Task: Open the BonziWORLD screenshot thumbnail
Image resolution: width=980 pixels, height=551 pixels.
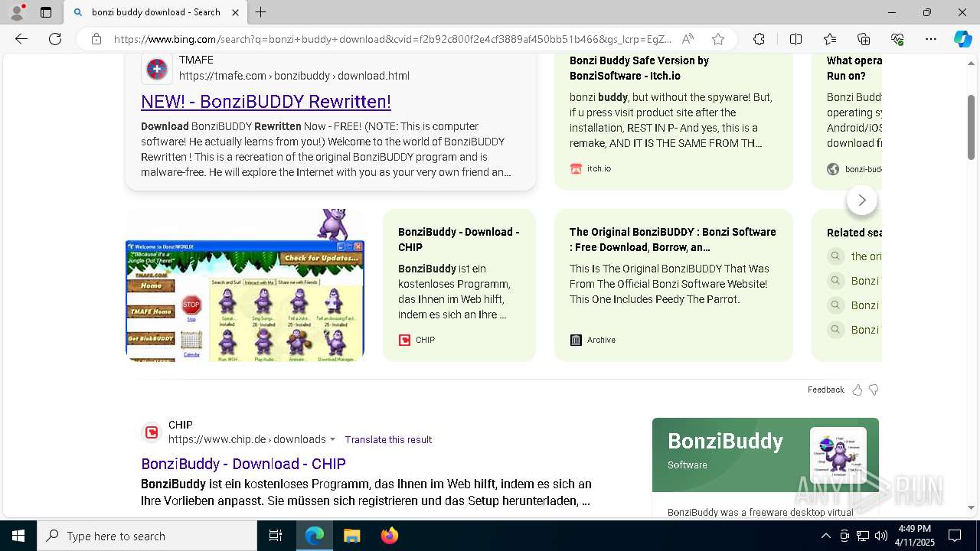Action: click(x=245, y=285)
